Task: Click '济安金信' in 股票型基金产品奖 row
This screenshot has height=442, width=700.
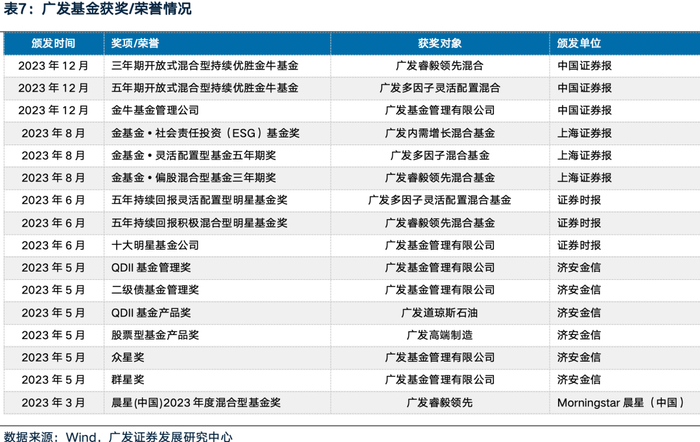Action: click(x=579, y=335)
